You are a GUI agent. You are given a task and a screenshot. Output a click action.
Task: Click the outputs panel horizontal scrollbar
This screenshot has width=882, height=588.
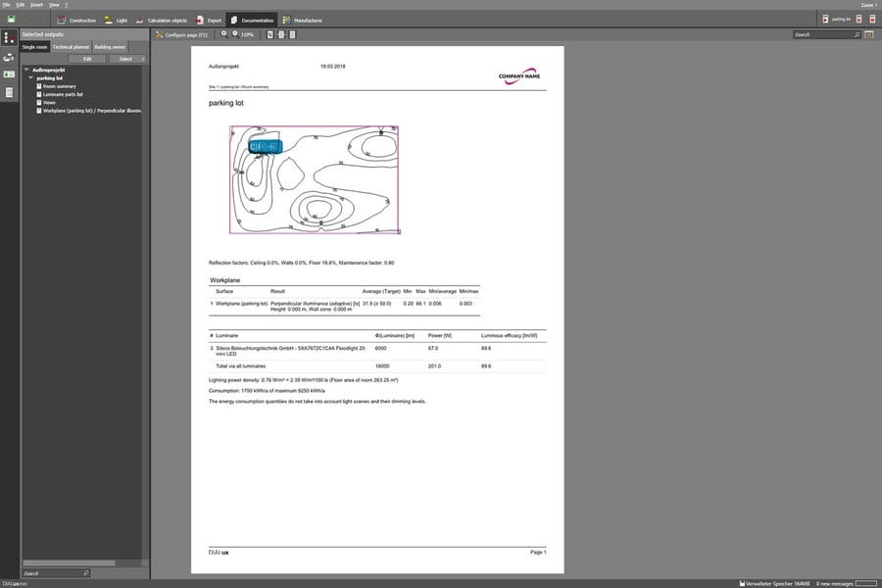70,563
